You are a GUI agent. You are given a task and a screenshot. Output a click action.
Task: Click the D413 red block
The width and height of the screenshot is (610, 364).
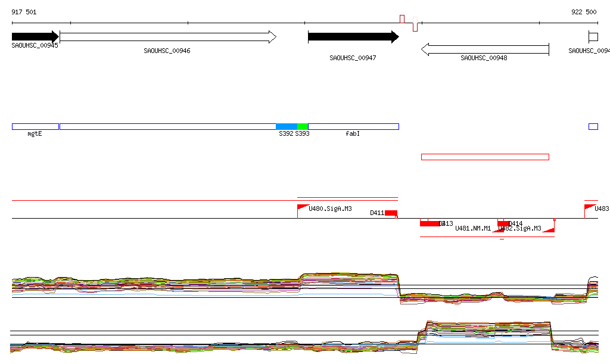[x=430, y=223]
